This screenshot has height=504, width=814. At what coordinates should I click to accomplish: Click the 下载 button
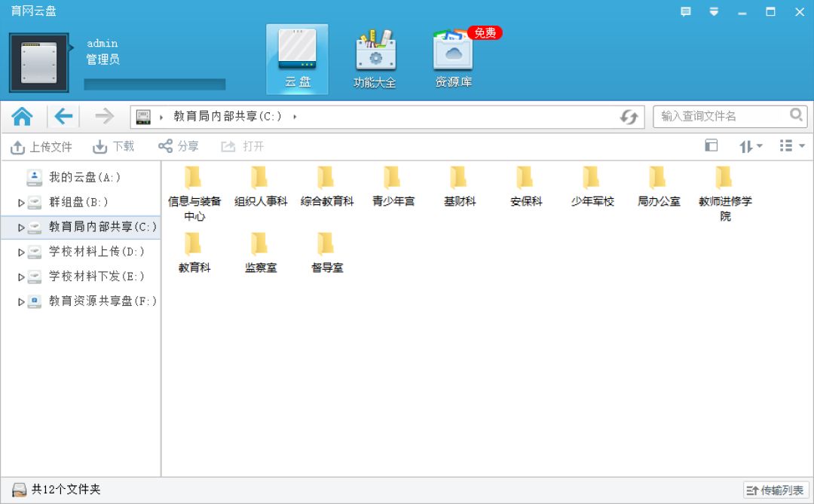(x=113, y=147)
